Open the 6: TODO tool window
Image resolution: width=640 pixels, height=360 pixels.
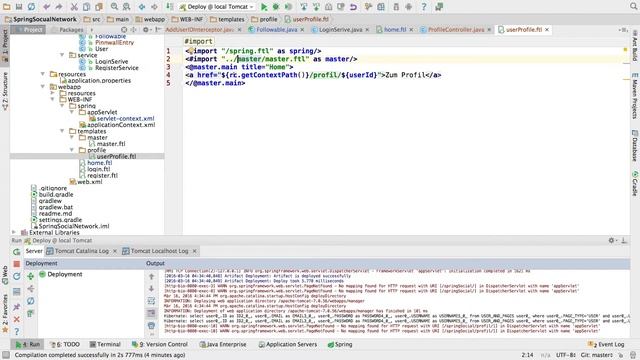64,344
